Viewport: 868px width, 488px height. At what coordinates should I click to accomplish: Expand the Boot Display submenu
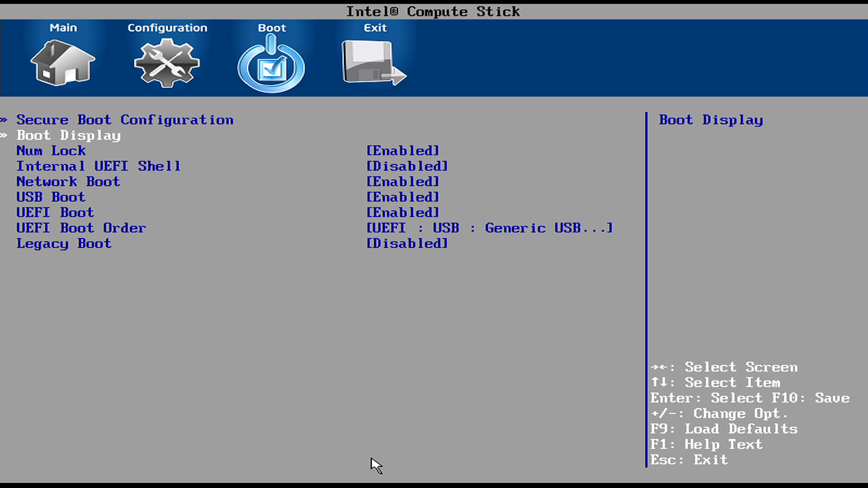(x=69, y=135)
